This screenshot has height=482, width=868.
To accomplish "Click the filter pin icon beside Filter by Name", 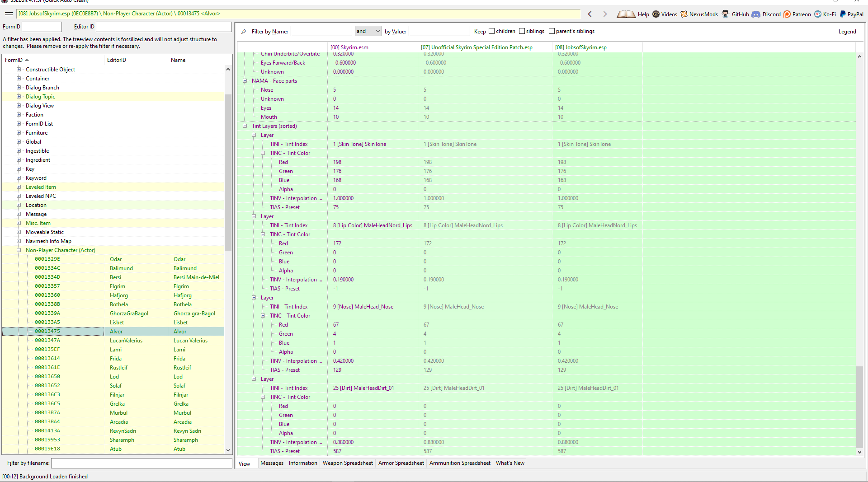I will tap(244, 32).
